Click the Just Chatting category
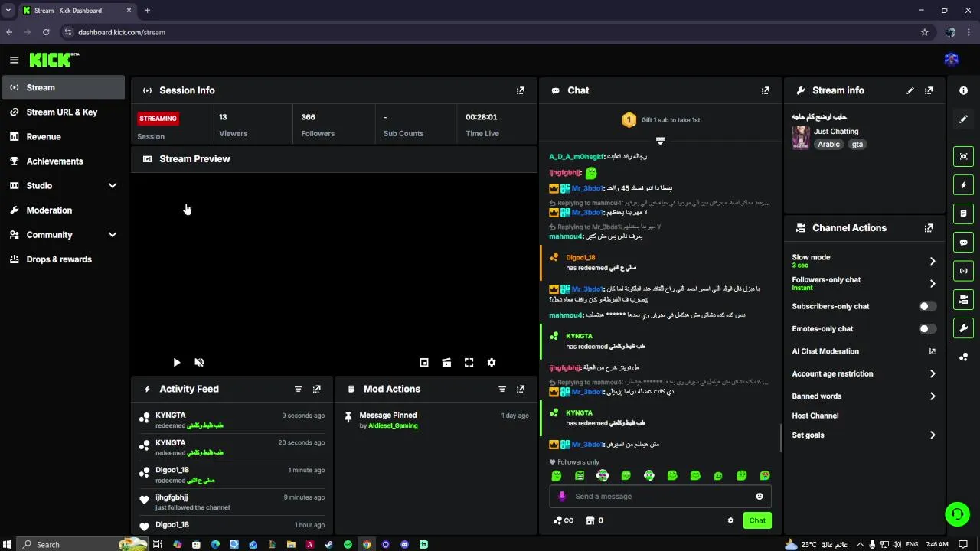Screen dimensions: 980x551 click(x=836, y=132)
